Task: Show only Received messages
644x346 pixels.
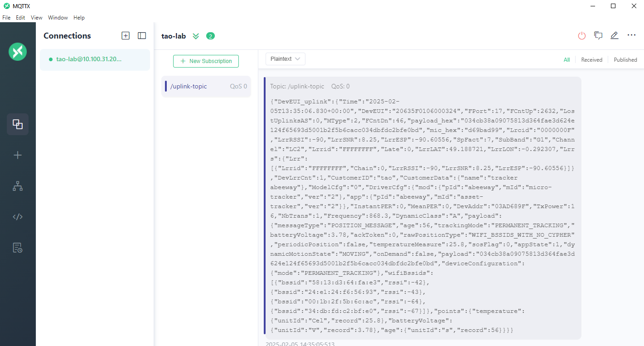Action: click(591, 60)
